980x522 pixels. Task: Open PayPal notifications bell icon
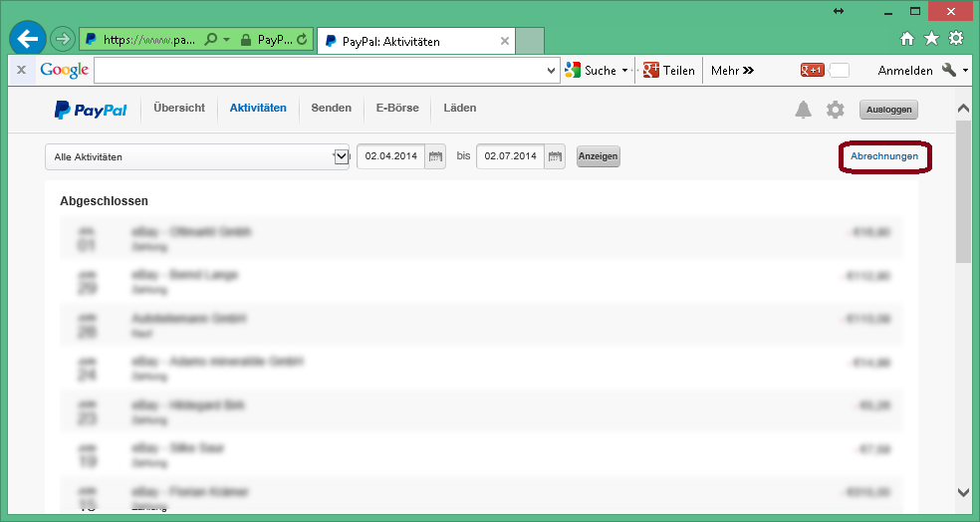(x=803, y=110)
